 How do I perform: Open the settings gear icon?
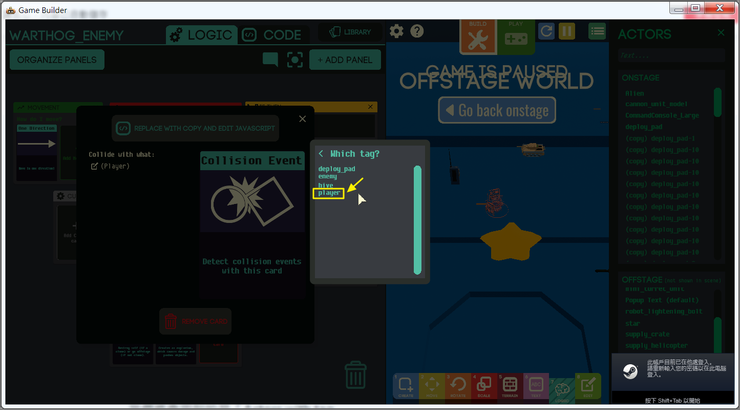397,32
